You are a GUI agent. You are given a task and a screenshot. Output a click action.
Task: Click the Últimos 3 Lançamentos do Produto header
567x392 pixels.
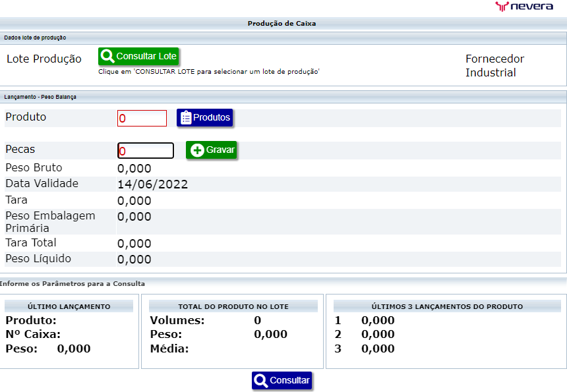(445, 304)
